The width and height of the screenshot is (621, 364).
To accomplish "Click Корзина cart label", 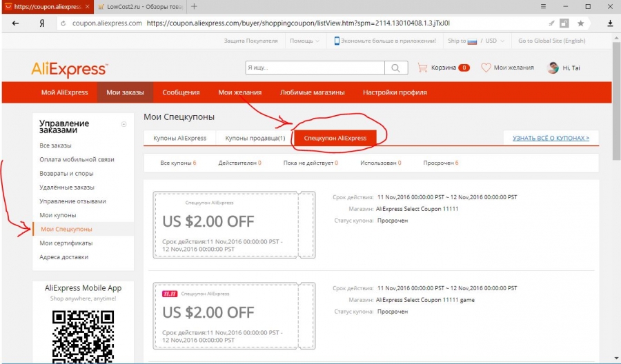I will (444, 68).
